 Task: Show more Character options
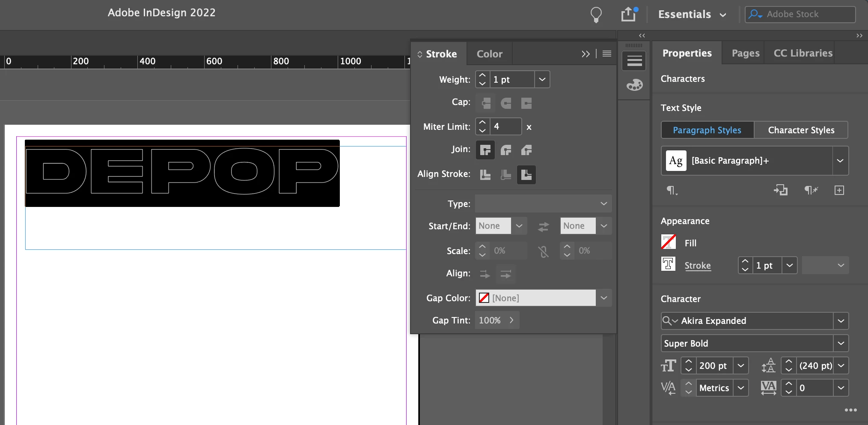(850, 410)
